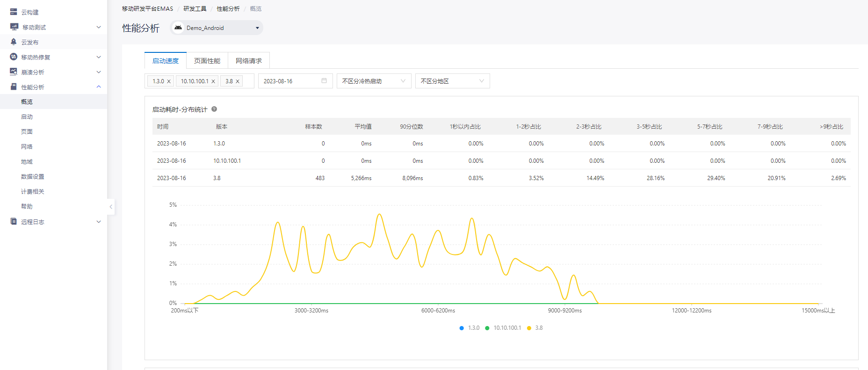The height and width of the screenshot is (370, 868).
Task: Click the 90分位数 column header
Action: (411, 127)
